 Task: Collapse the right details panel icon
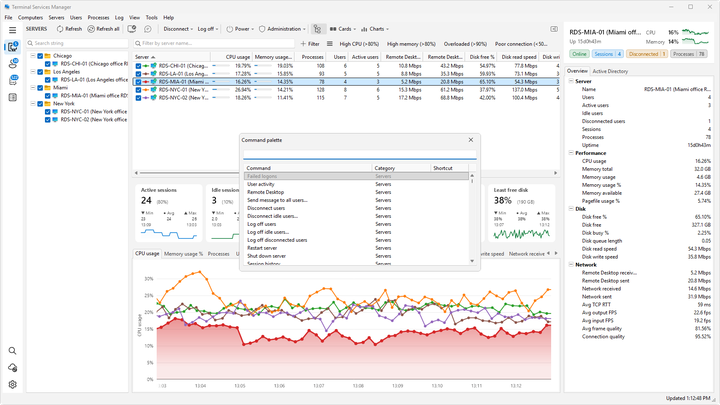click(554, 29)
